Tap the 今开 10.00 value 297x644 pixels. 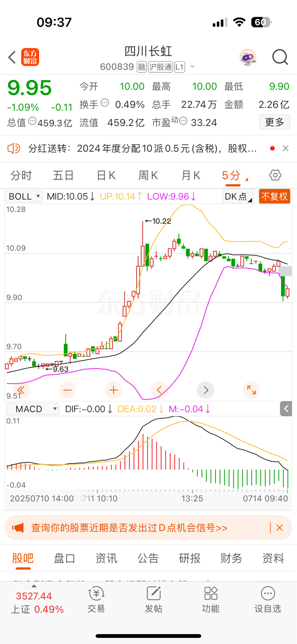pos(132,86)
